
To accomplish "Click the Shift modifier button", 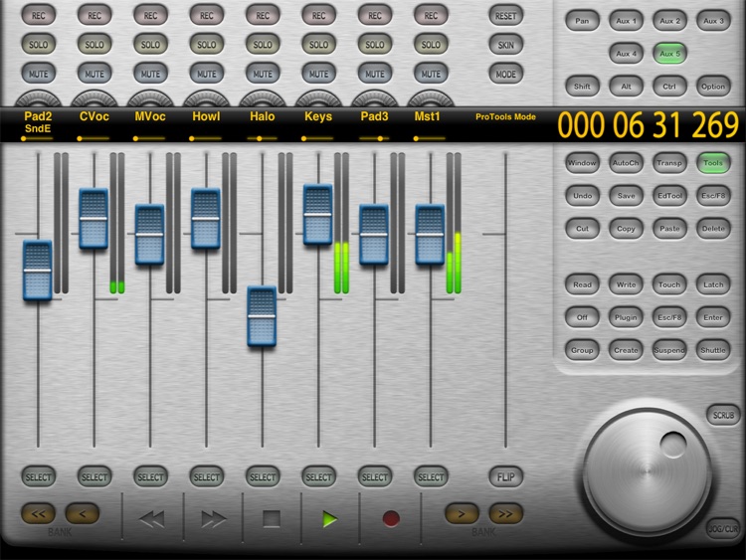I will (x=582, y=87).
